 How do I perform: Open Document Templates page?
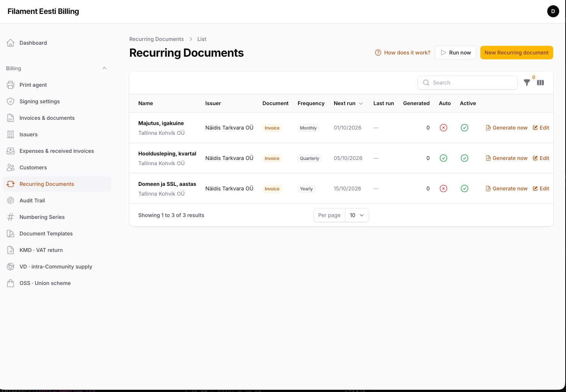coord(57,234)
